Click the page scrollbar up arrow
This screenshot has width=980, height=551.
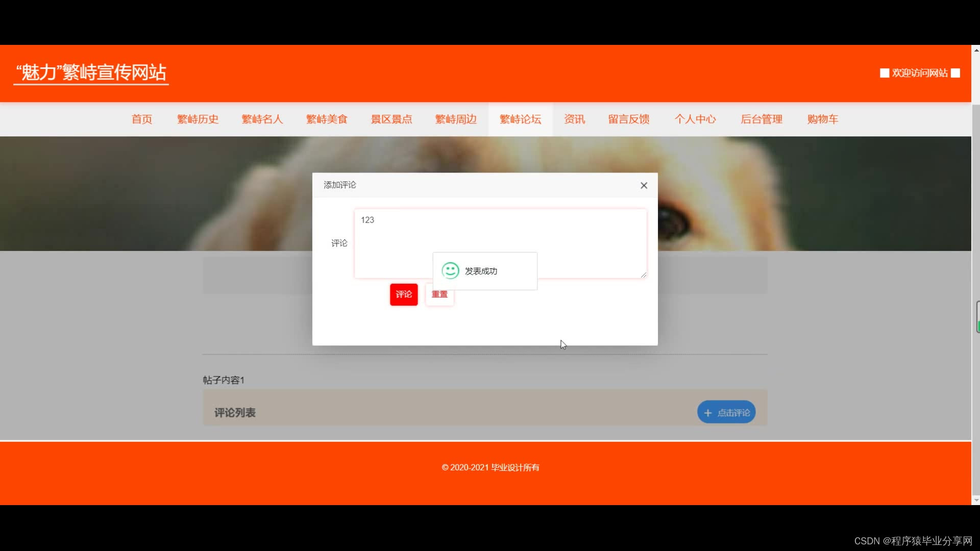976,49
